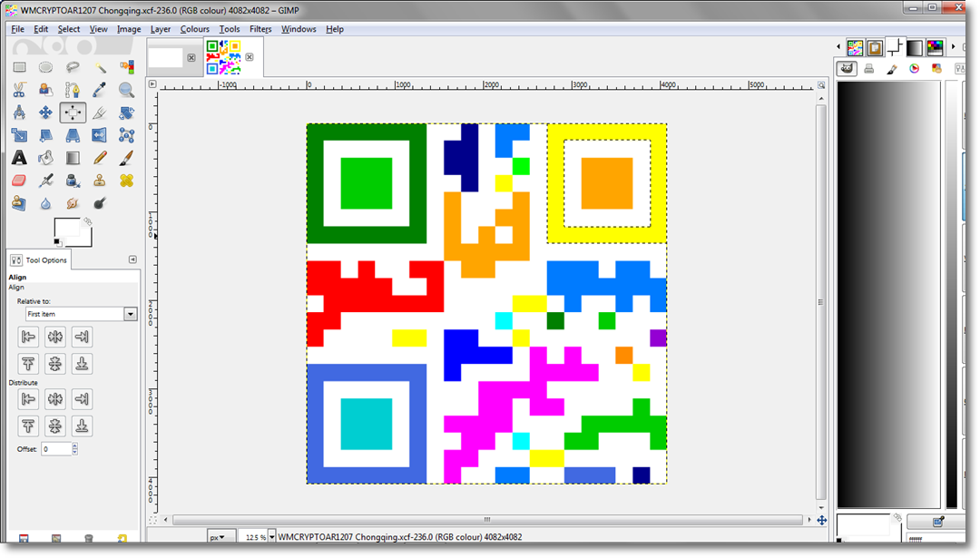Open the palettes dock tab
Screen dimensions: 980x558
[x=935, y=47]
